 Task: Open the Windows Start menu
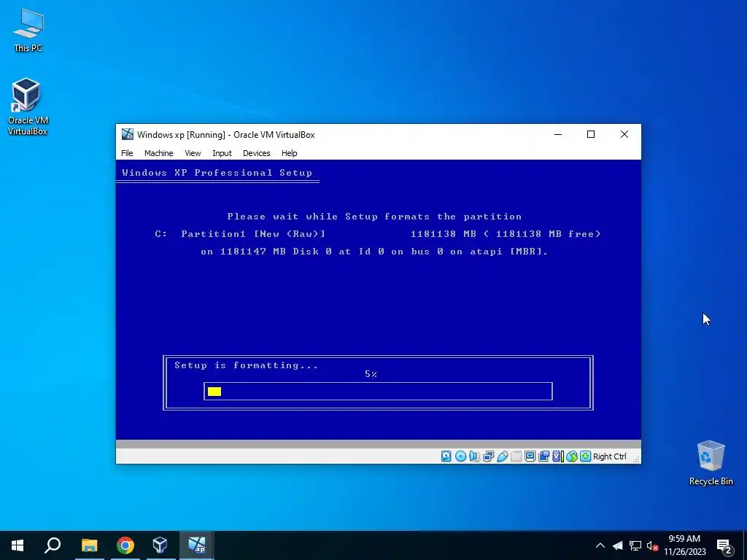click(x=18, y=545)
